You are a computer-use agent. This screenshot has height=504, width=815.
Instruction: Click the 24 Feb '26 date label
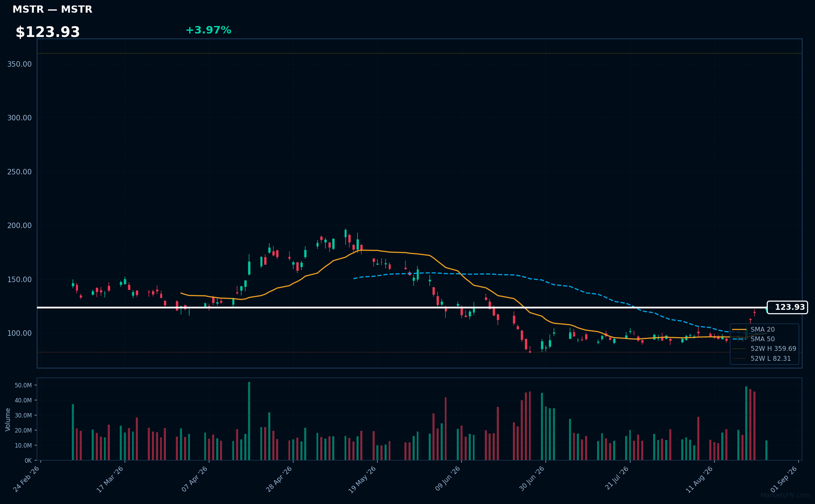point(26,479)
